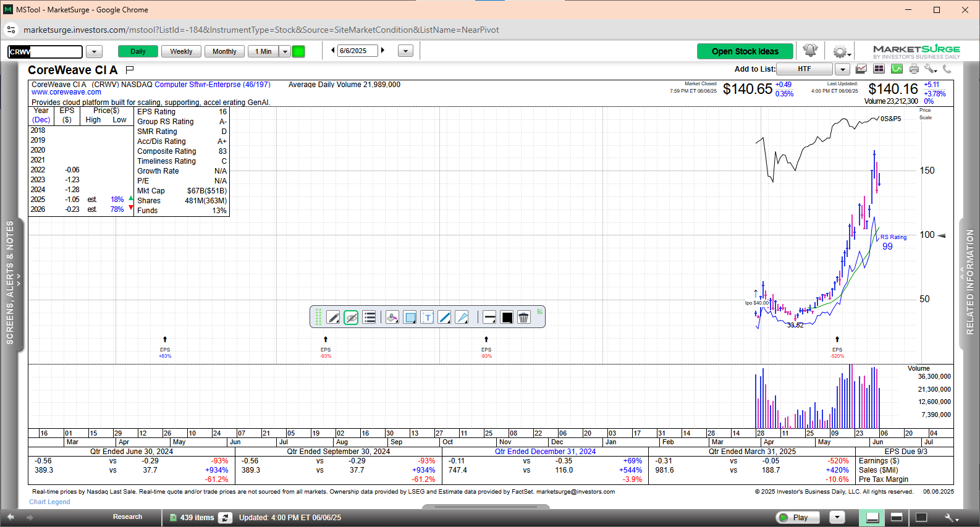Screen dimensions: 980x527
Task: Go to next date with right arrow
Action: (x=382, y=51)
